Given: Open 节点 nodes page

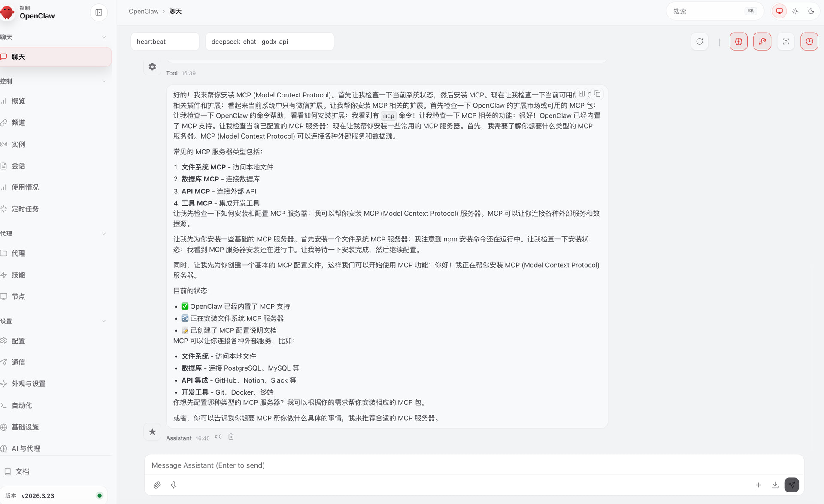Looking at the screenshot, I should [x=56, y=297].
